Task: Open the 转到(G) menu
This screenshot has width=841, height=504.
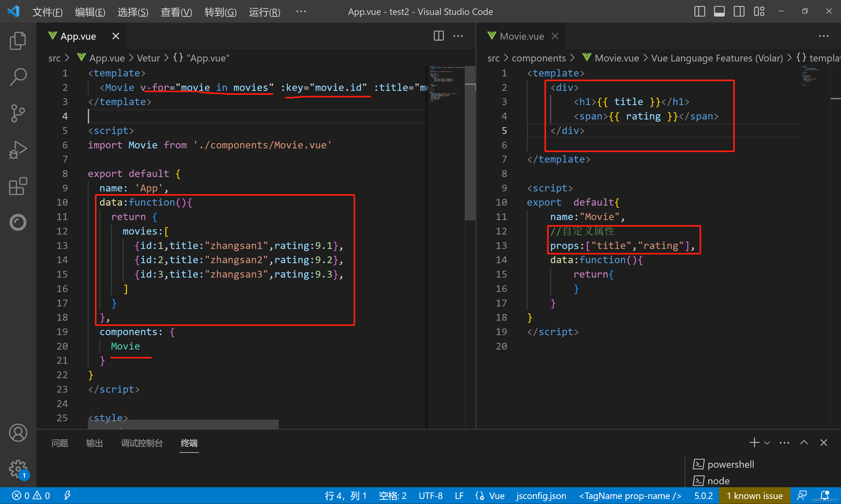Action: [220, 12]
